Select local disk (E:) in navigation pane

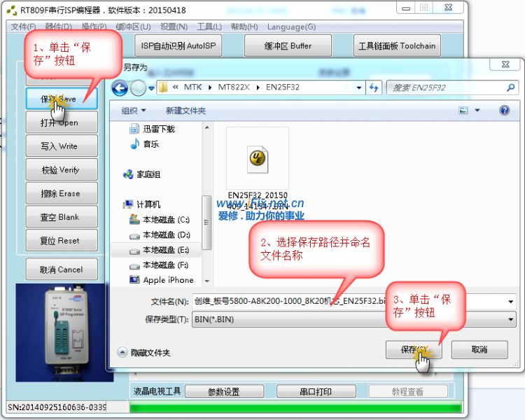coord(165,250)
